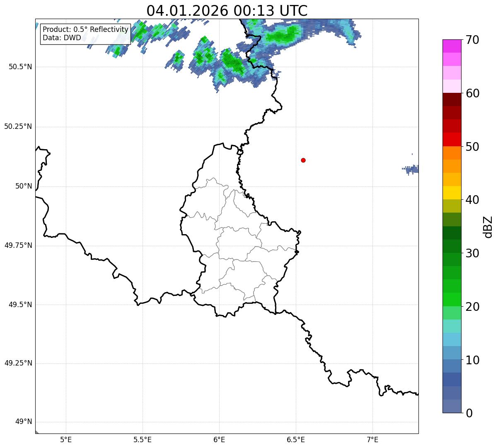Click the colorbar 0 tick label
The image size is (498, 448).
pos(469,413)
